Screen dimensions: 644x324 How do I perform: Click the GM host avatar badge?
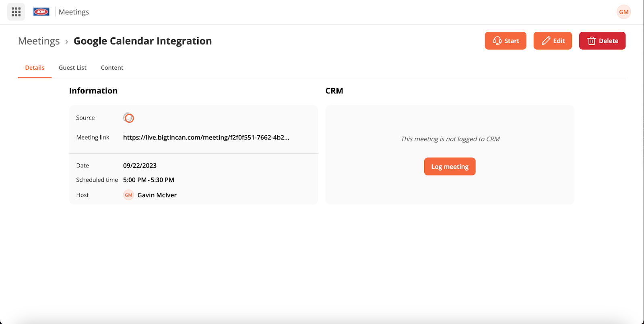[x=128, y=195]
